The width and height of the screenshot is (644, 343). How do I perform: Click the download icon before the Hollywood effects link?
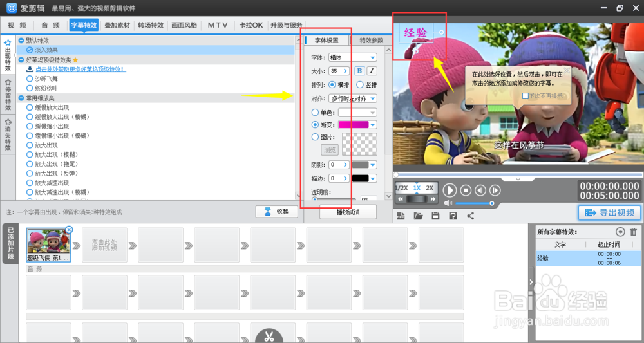(30, 70)
